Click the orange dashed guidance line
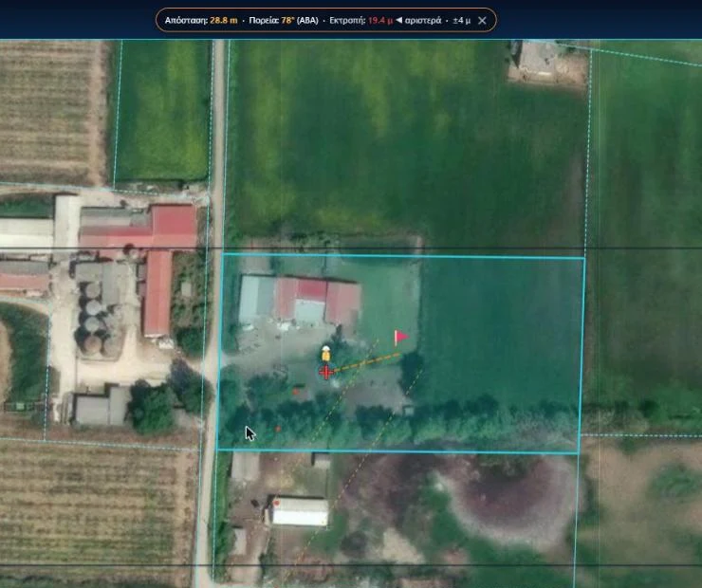Image resolution: width=702 pixels, height=588 pixels. tap(367, 362)
